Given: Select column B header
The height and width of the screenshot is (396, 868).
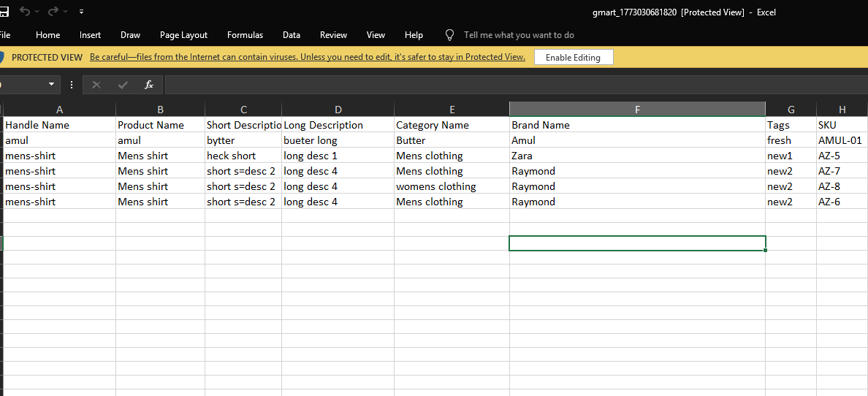Looking at the screenshot, I should click(161, 110).
